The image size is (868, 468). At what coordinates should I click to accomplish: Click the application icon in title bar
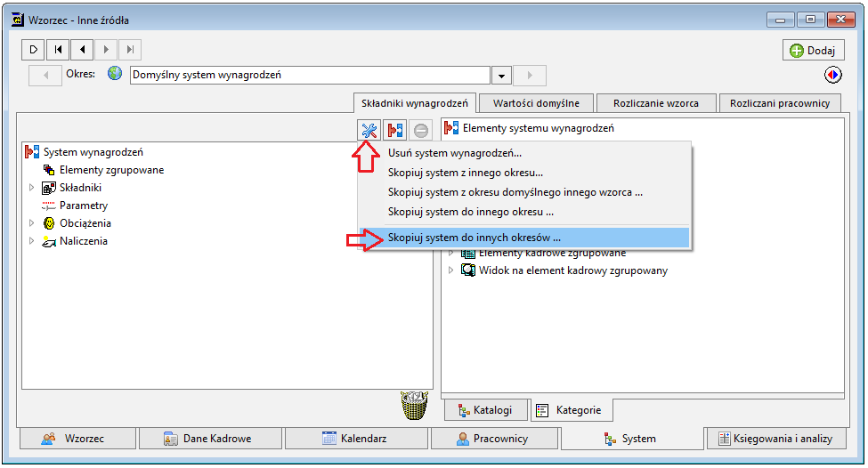(19, 20)
